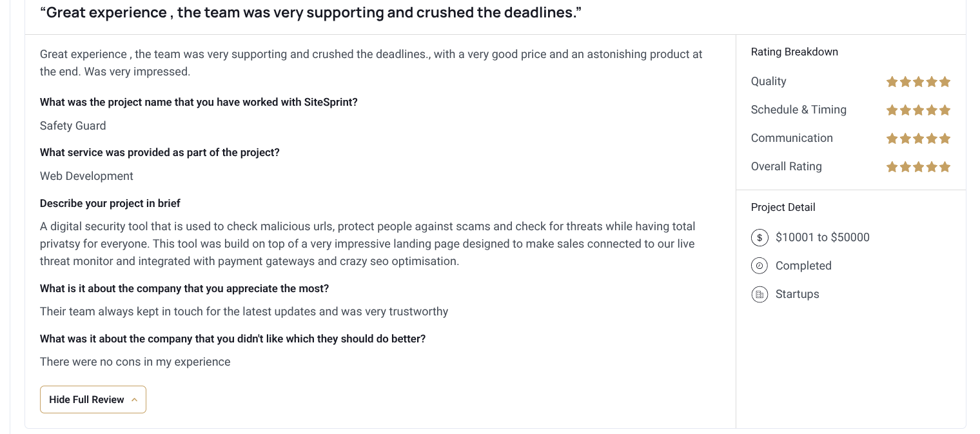This screenshot has height=434, width=980.
Task: Click the fifth star in Overall Rating
Action: [x=945, y=166]
